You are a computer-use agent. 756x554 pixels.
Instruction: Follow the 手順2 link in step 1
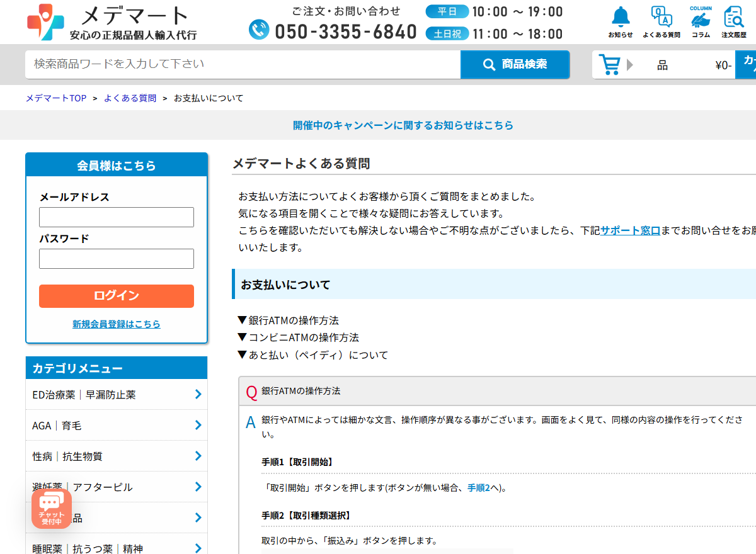(x=478, y=488)
